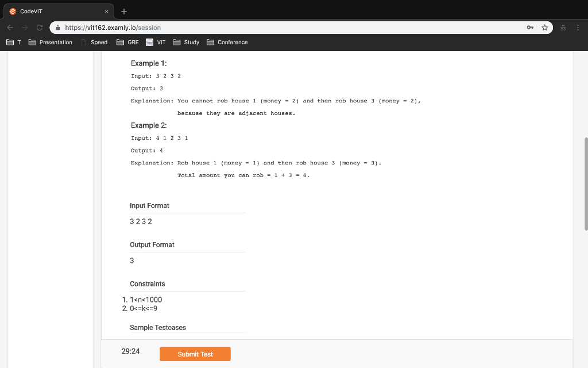Open the VIT bookmark
This screenshot has height=368, width=588.
tap(156, 42)
